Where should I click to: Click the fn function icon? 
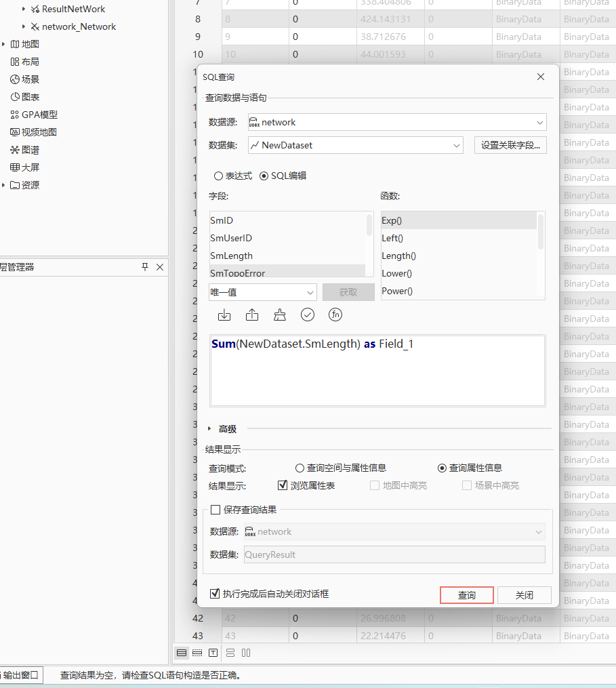[x=335, y=315]
